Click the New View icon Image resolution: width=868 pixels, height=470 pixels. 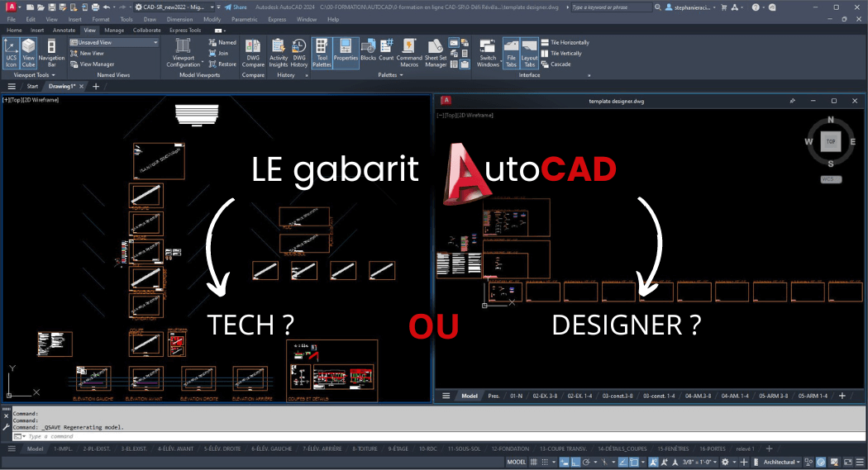coord(74,53)
